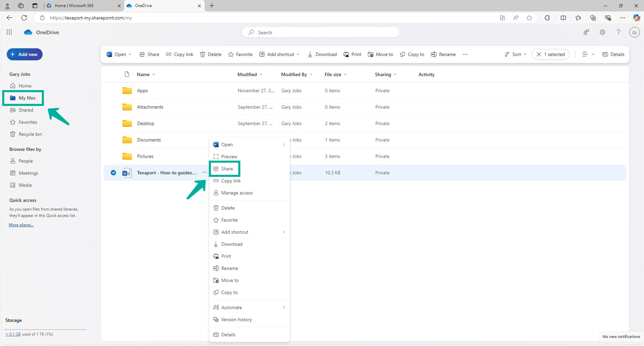
Task: Open the Microsoft 365 app launcher waffle icon
Action: click(x=9, y=32)
